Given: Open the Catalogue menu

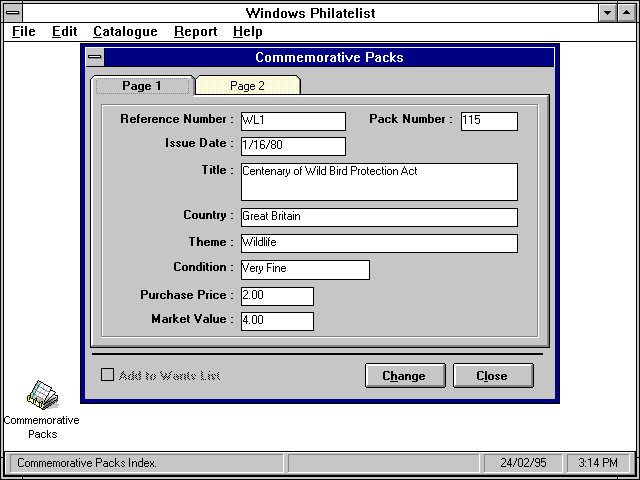Looking at the screenshot, I should point(125,32).
